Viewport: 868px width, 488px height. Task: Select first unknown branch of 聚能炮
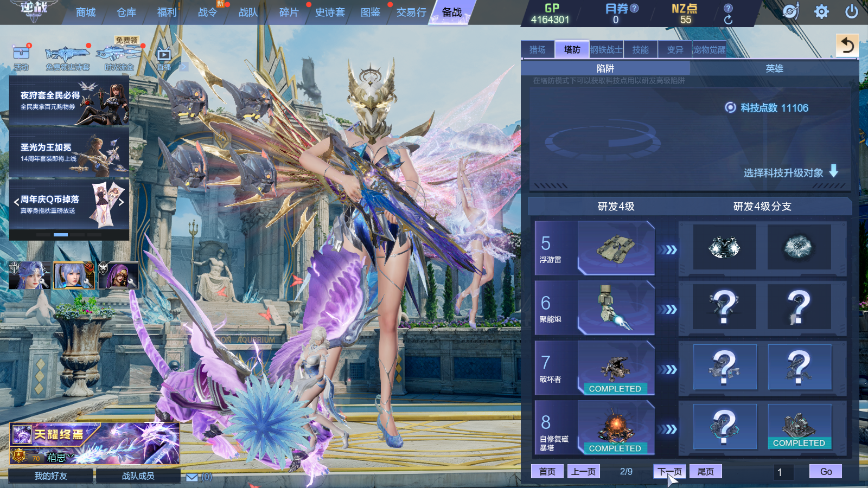tap(725, 307)
